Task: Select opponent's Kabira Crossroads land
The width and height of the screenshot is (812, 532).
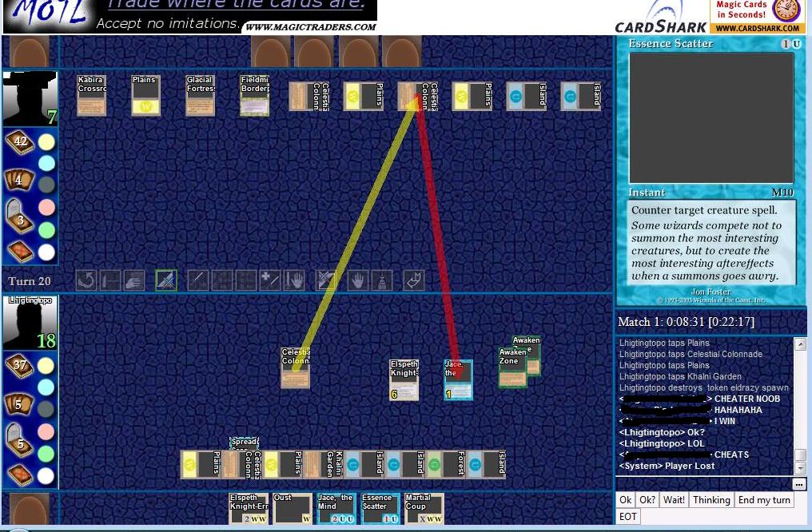Action: click(x=92, y=95)
